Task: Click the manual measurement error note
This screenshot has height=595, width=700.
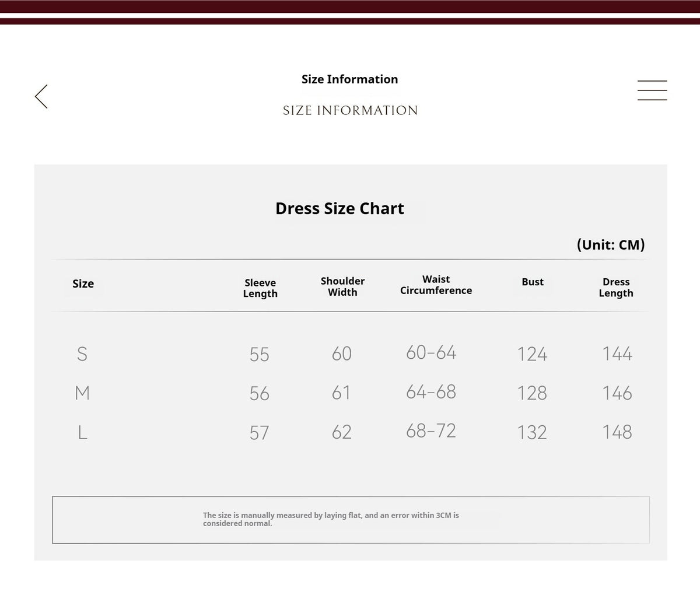Action: (x=331, y=519)
